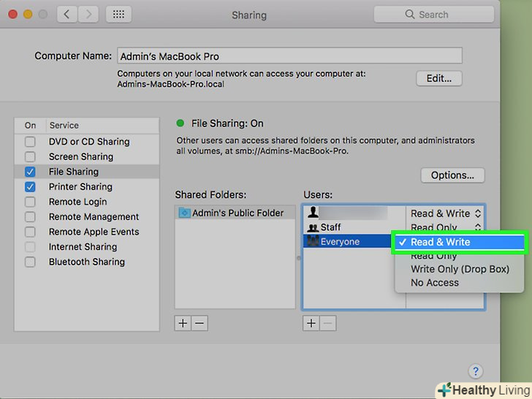This screenshot has width=532, height=399.
Task: Go back with the left arrow button
Action: (67, 15)
